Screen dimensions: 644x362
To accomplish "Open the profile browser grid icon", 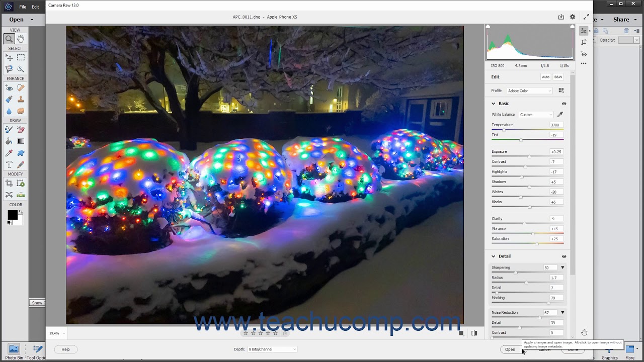I will point(561,90).
